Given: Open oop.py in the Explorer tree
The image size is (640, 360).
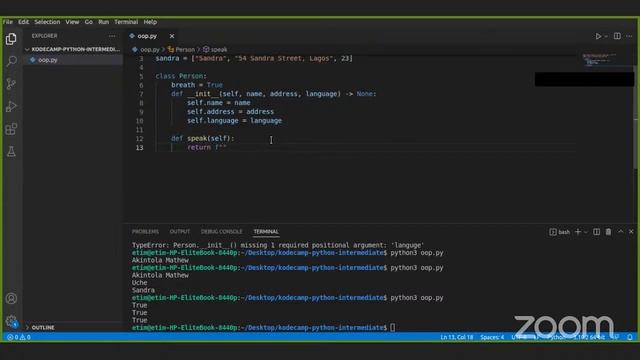Looking at the screenshot, I should point(48,60).
